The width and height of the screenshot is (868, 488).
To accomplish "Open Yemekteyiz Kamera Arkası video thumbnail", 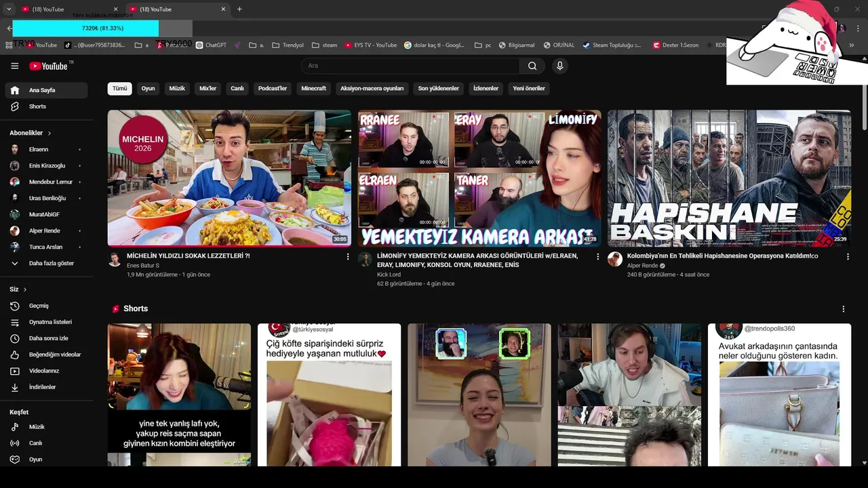I will pyautogui.click(x=479, y=178).
